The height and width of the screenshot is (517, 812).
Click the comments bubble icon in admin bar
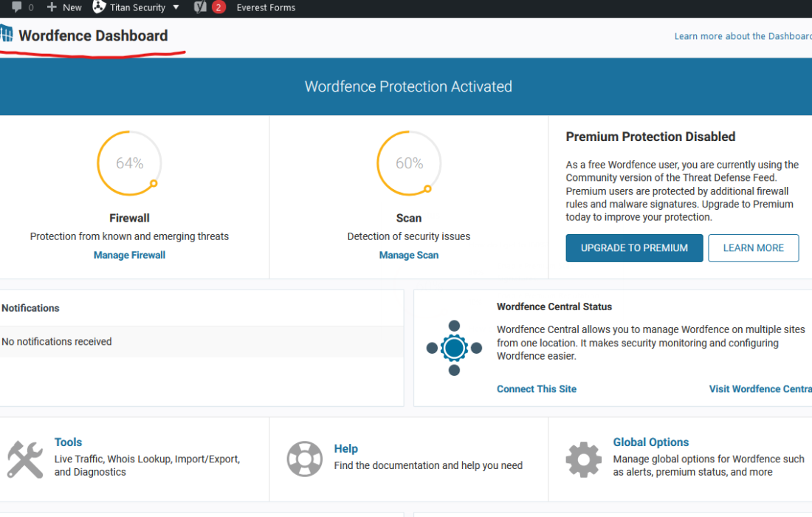(17, 7)
